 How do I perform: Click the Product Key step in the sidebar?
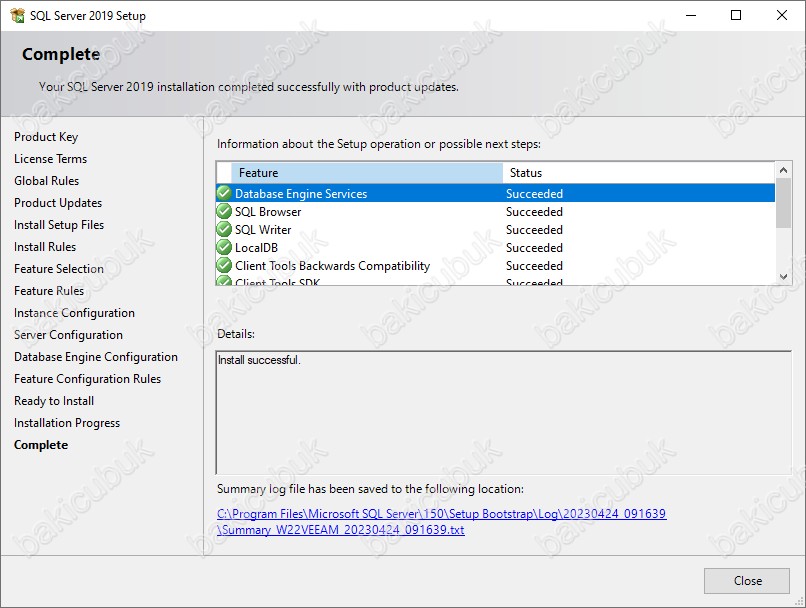click(46, 137)
